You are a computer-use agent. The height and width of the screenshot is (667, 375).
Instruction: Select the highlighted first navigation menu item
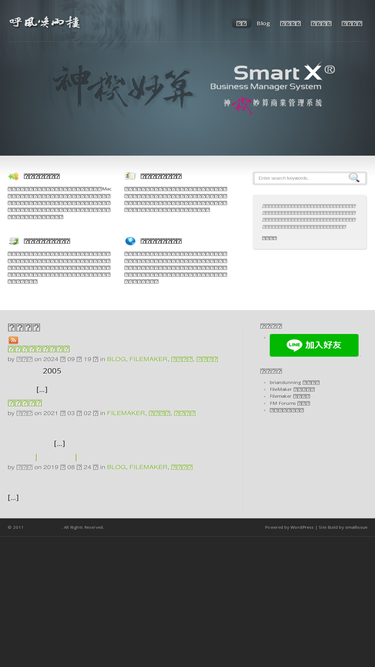coord(241,23)
